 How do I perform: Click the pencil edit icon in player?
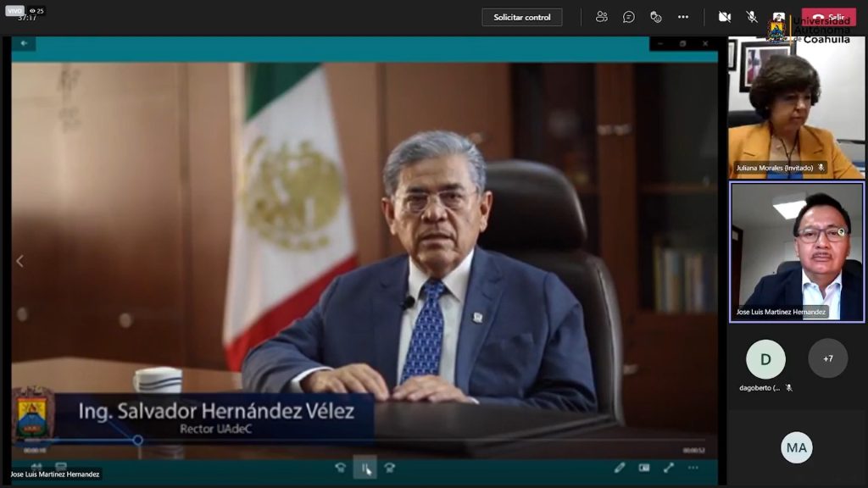620,467
